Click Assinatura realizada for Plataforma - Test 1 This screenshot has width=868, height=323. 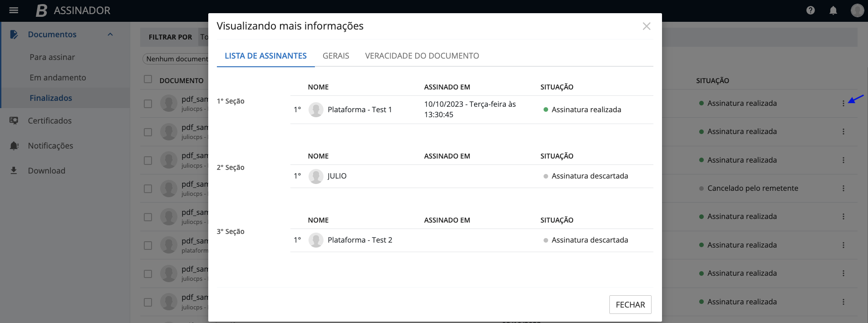click(x=582, y=109)
